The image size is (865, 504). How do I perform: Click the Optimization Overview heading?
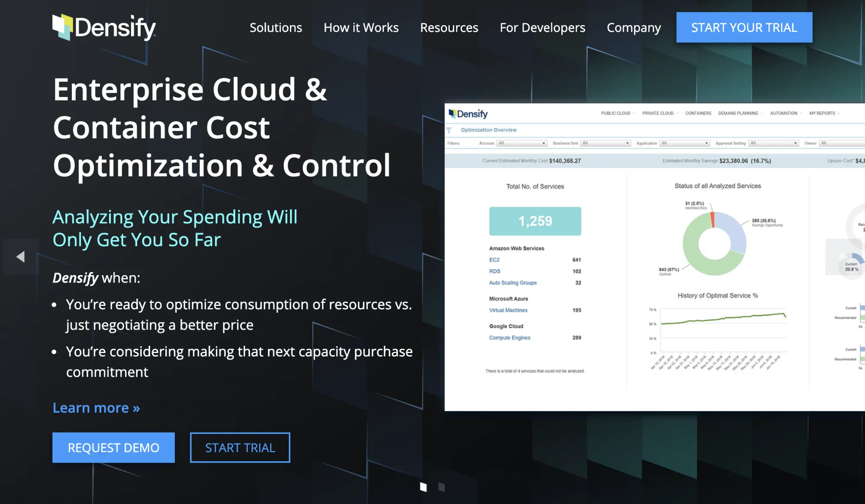489,130
